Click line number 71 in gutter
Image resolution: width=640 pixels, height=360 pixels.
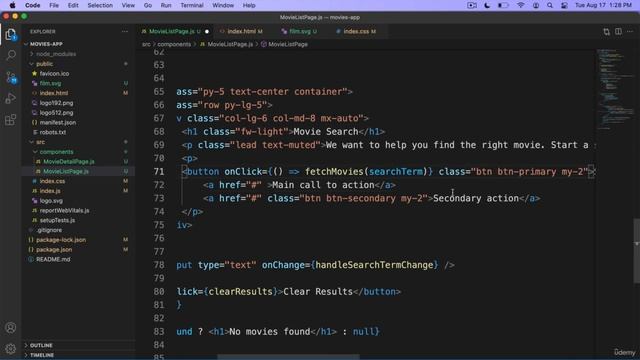pos(159,171)
